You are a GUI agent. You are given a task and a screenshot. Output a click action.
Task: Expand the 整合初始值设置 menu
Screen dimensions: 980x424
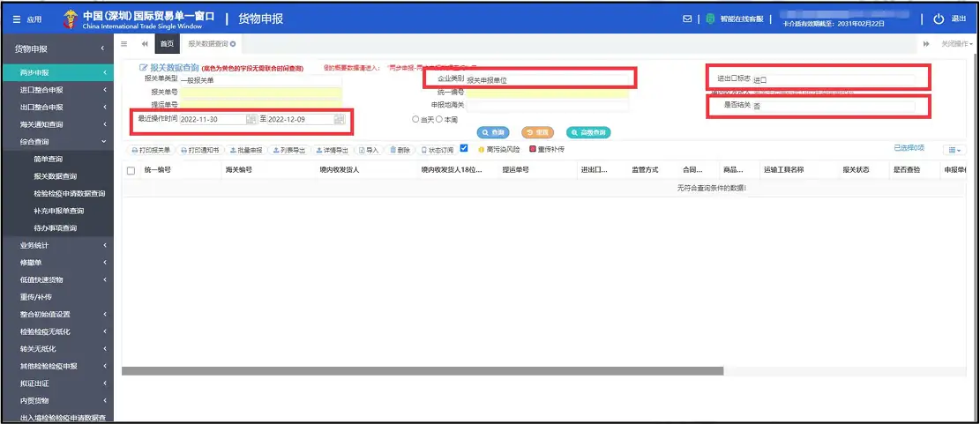pos(56,315)
